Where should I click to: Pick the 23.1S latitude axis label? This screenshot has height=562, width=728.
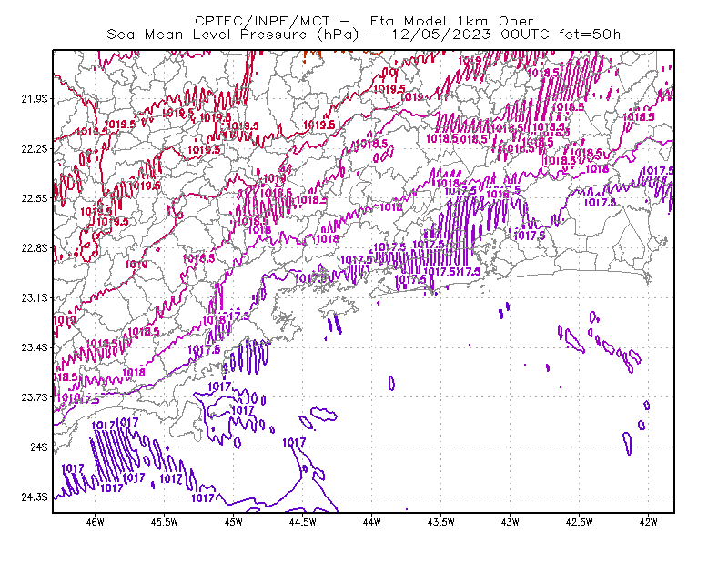[x=35, y=297]
